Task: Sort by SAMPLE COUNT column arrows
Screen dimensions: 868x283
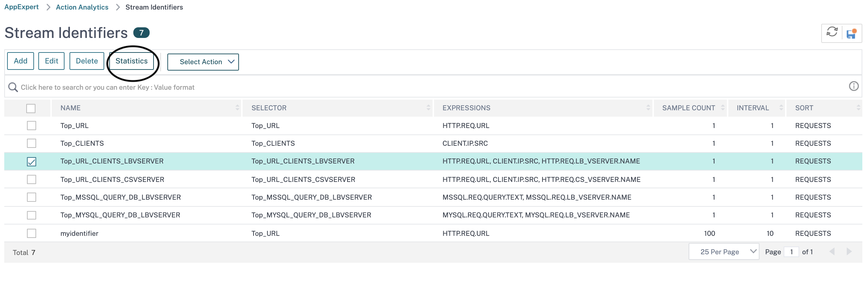Action: pyautogui.click(x=723, y=108)
